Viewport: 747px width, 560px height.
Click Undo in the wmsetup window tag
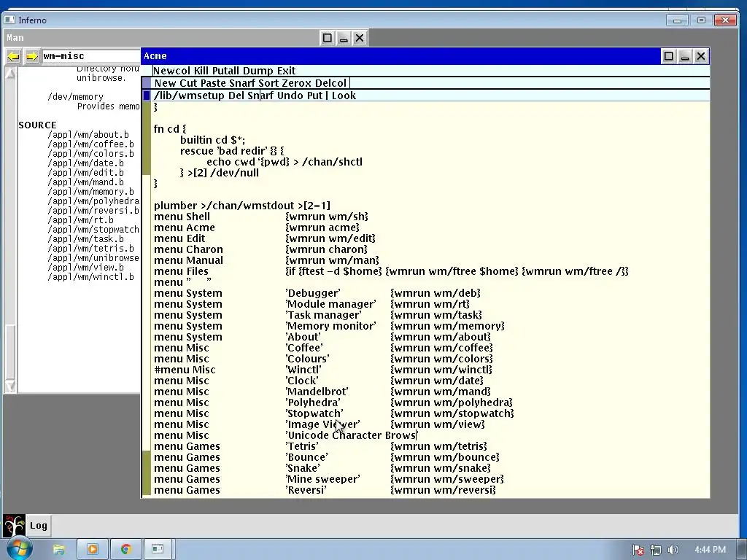coord(290,96)
